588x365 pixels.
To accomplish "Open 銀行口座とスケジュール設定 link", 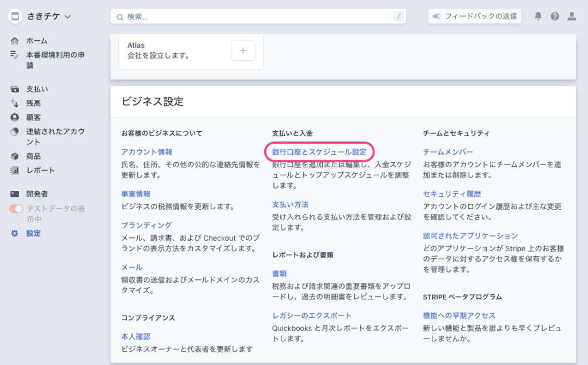I will pos(319,152).
